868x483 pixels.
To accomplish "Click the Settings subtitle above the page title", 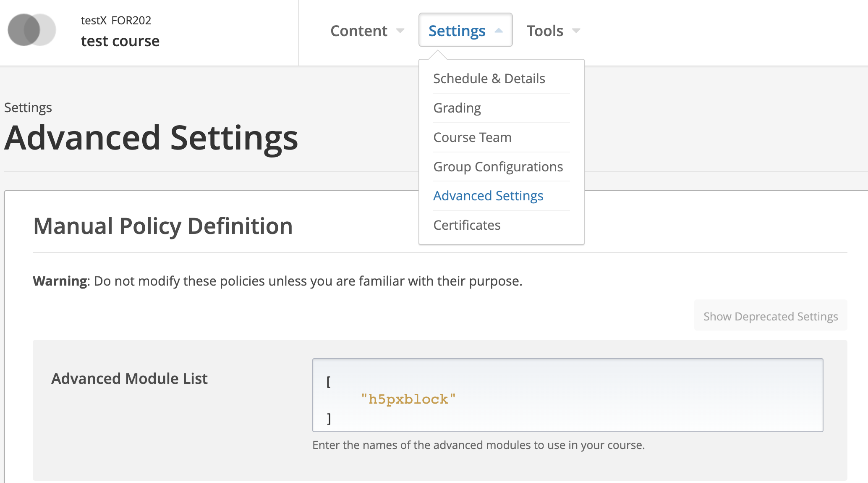I will point(28,108).
